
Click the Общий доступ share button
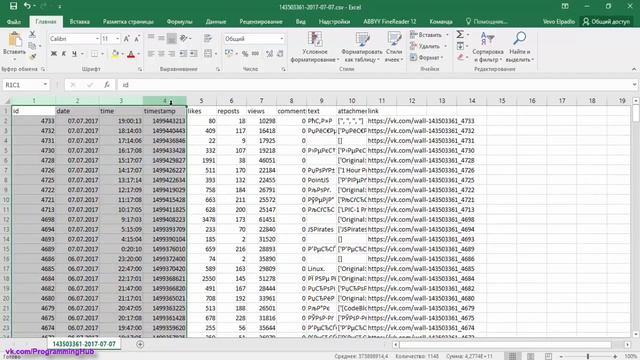click(607, 22)
